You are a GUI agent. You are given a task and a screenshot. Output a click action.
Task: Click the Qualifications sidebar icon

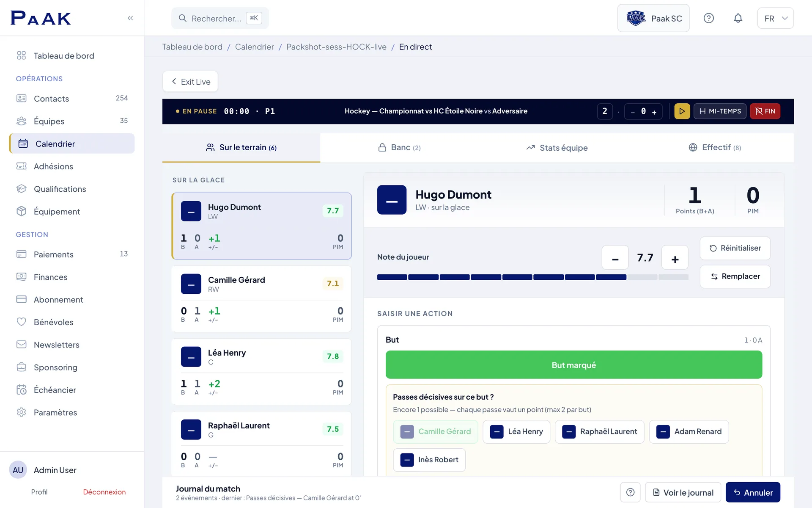click(22, 189)
